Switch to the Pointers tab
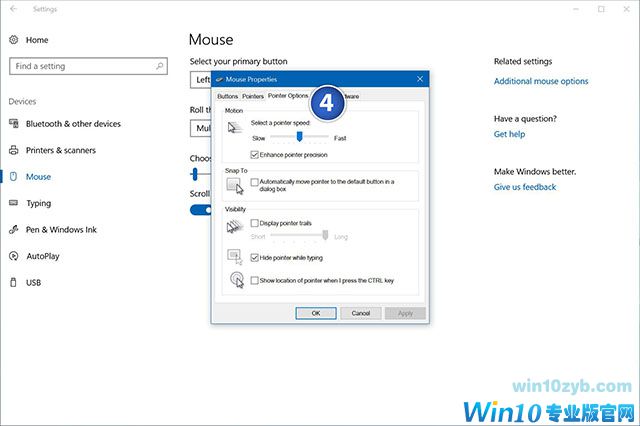This screenshot has width=640, height=426. 253,96
